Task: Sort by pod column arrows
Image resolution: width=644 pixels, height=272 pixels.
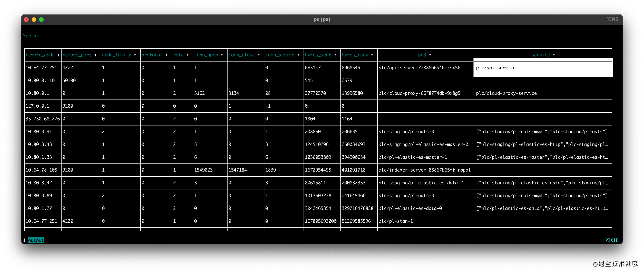Action: pos(430,55)
